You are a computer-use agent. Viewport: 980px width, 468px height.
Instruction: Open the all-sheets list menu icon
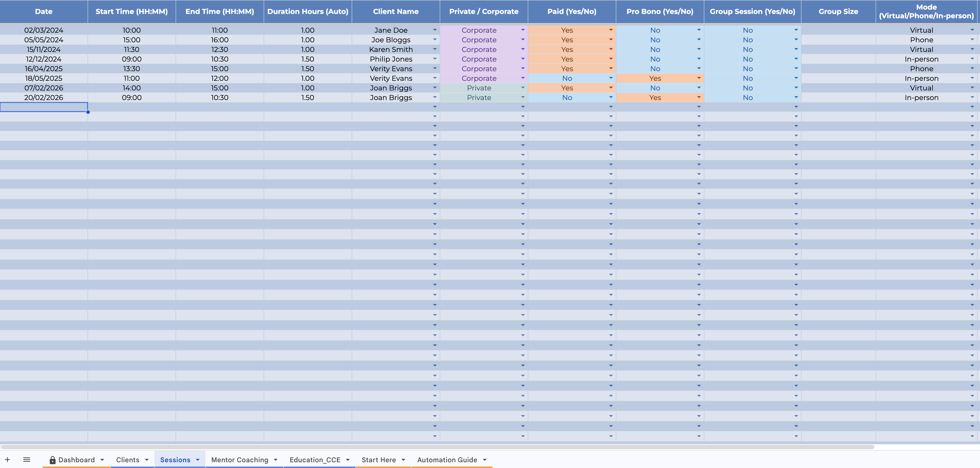pyautogui.click(x=27, y=460)
